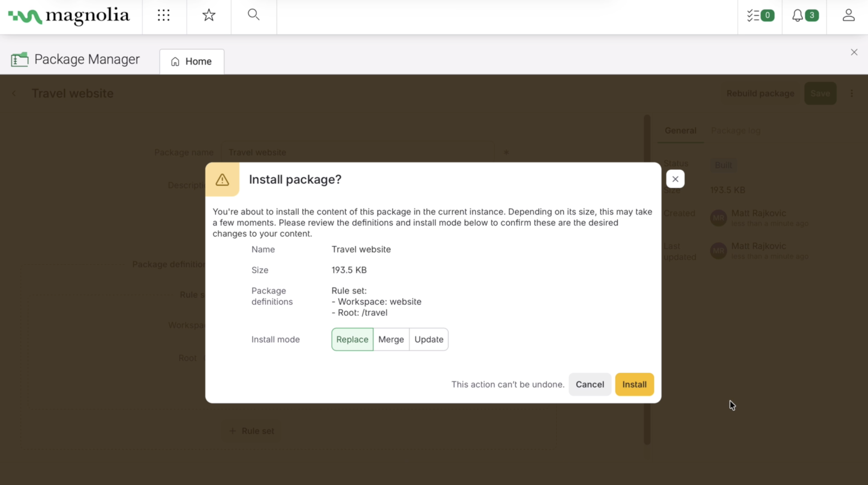Select Merge install mode
Image resolution: width=868 pixels, height=485 pixels.
391,339
